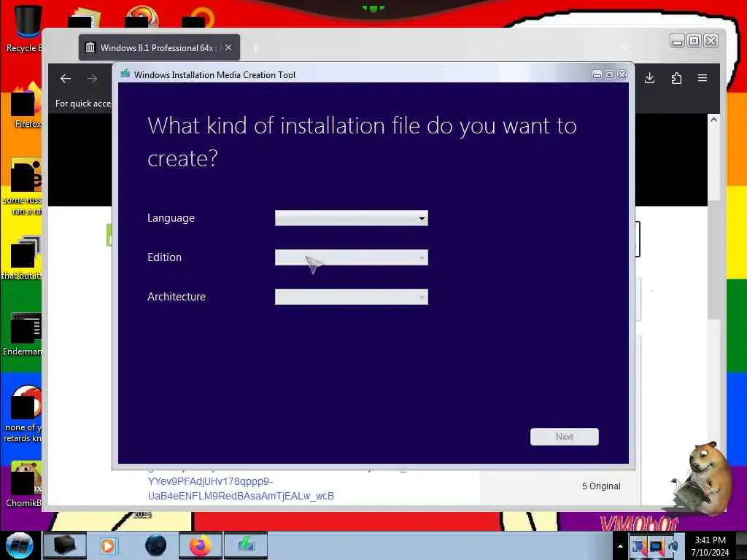This screenshot has width=747, height=560.
Task: Open the 'none of y retards' desktop icon
Action: [25, 413]
